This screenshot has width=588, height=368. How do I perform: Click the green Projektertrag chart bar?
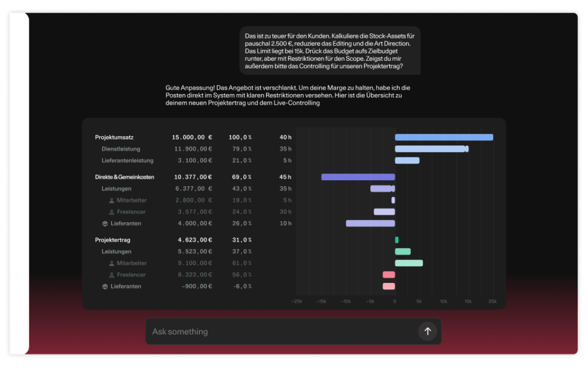point(397,240)
